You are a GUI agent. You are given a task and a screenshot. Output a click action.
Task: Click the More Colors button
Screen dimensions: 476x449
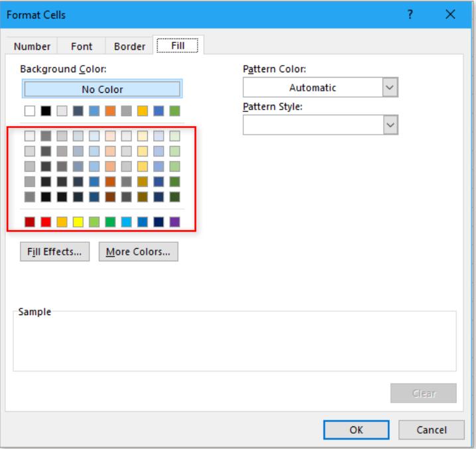139,252
